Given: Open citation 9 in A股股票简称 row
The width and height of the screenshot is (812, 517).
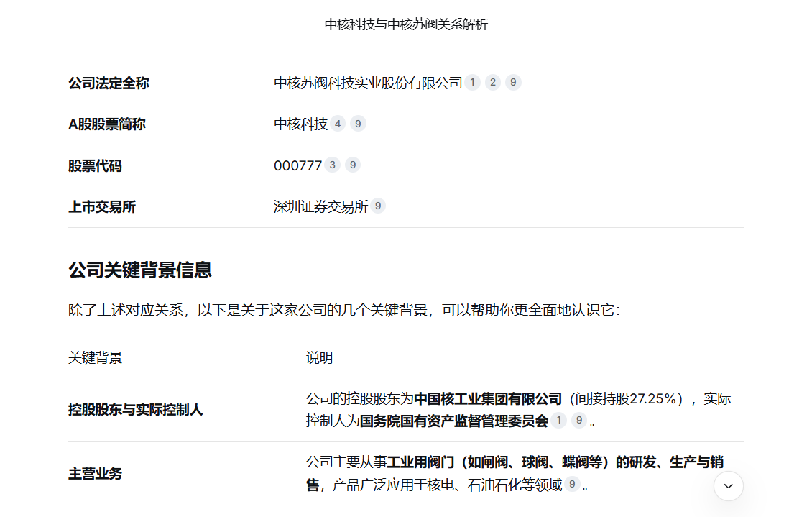Looking at the screenshot, I should [x=358, y=124].
